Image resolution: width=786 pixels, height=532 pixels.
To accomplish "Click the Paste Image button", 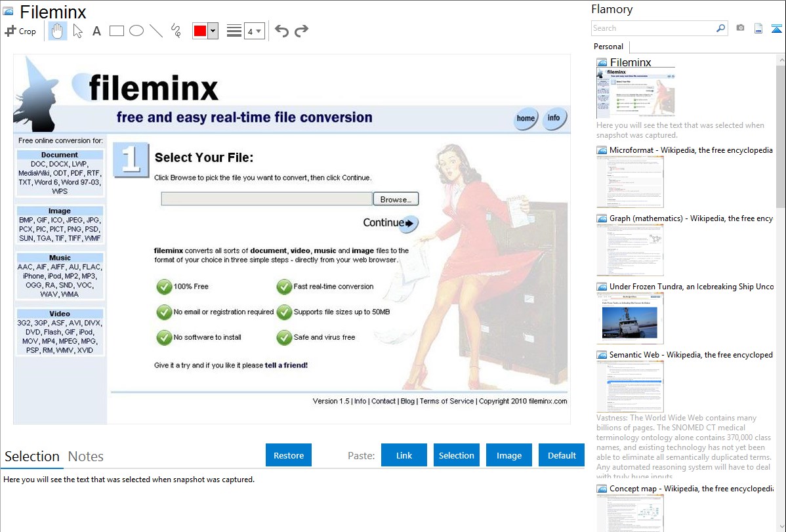I will 508,455.
